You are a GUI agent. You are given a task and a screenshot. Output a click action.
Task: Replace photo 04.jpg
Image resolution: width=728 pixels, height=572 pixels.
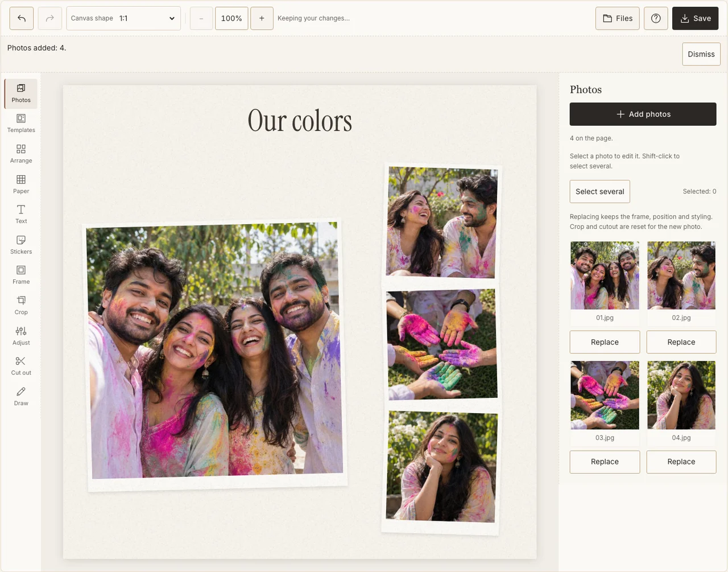(x=681, y=462)
